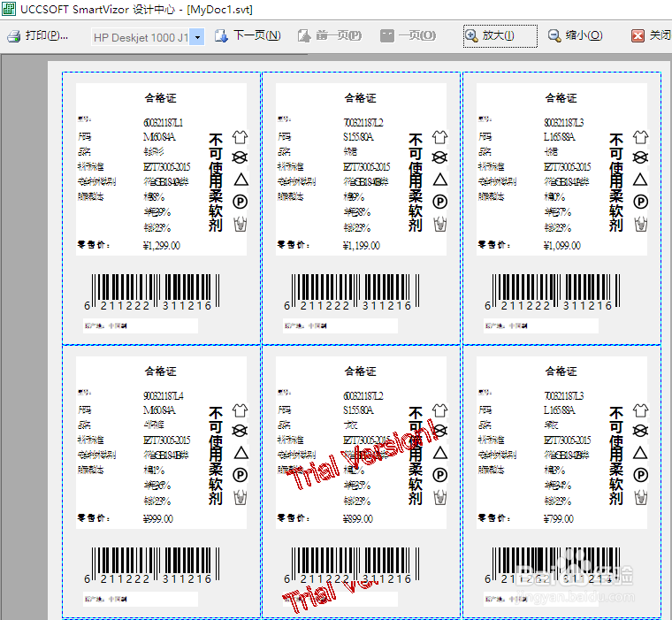The width and height of the screenshot is (672, 620).
Task: Click the 合格证 heading on the ¥799.00 label
Action: [561, 371]
